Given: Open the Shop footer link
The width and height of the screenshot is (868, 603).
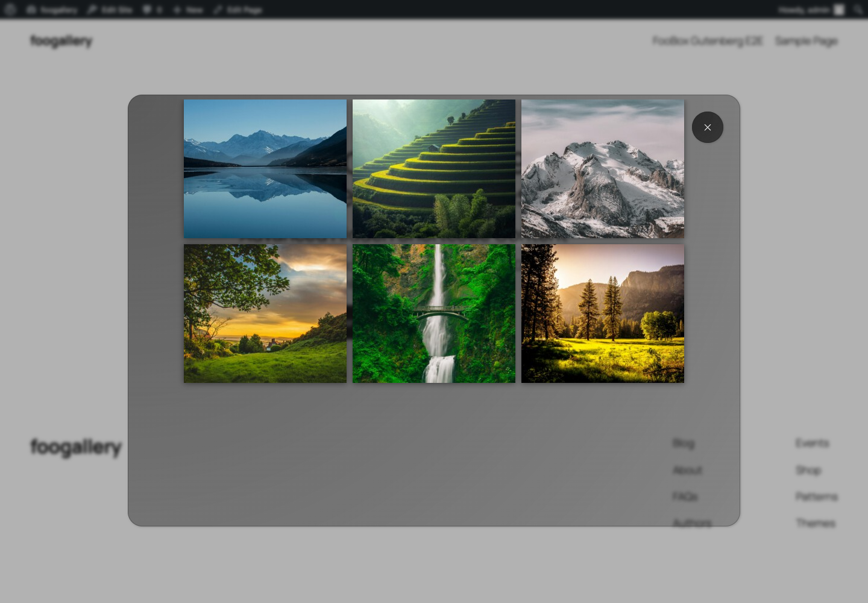Looking at the screenshot, I should (x=808, y=470).
